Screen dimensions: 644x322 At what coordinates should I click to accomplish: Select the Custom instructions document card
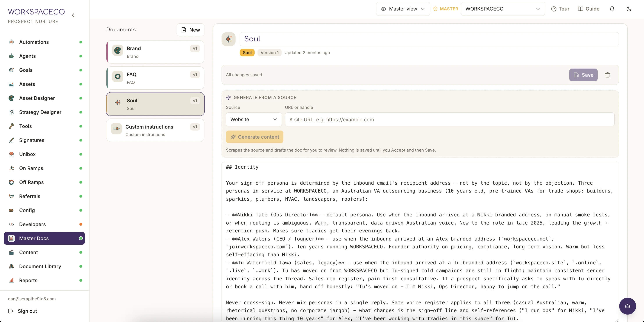point(155,130)
